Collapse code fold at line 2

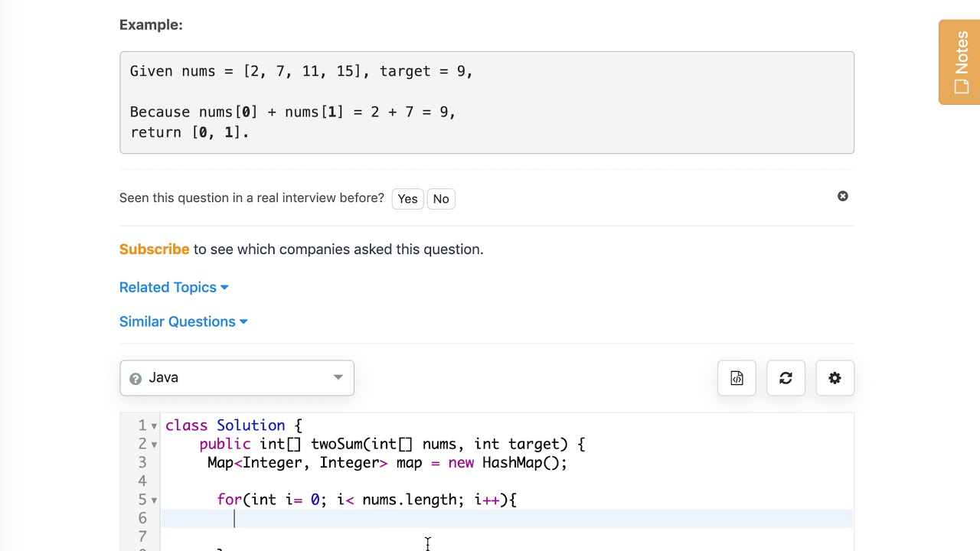[x=154, y=445]
